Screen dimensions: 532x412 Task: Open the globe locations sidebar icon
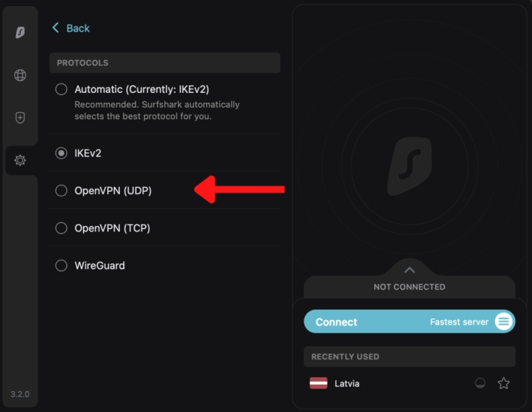20,75
